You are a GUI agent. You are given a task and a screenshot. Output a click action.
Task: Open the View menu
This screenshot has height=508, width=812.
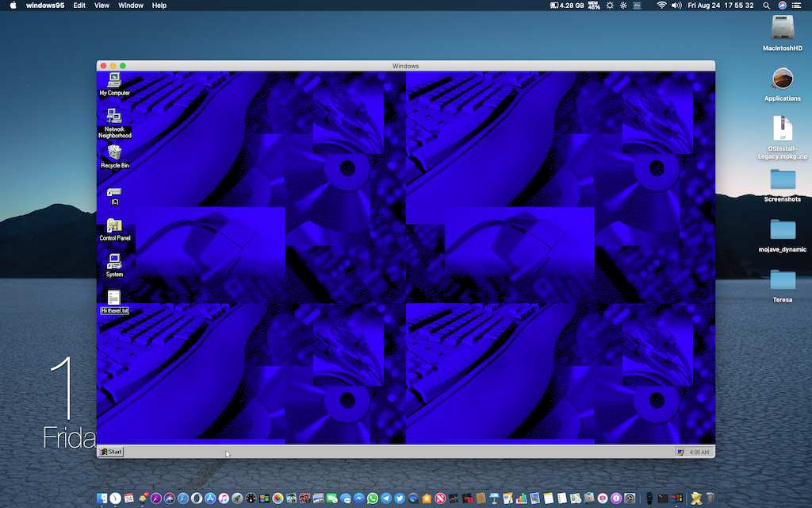tap(101, 6)
